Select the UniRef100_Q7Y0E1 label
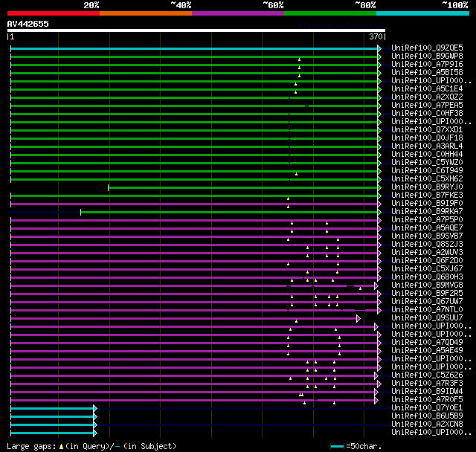The image size is (476, 452). (427, 408)
